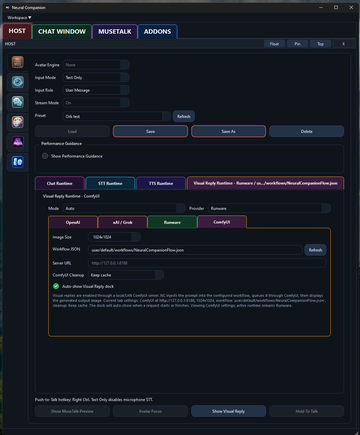
Task: Open the MUSETALK tab
Action: [x=115, y=31]
